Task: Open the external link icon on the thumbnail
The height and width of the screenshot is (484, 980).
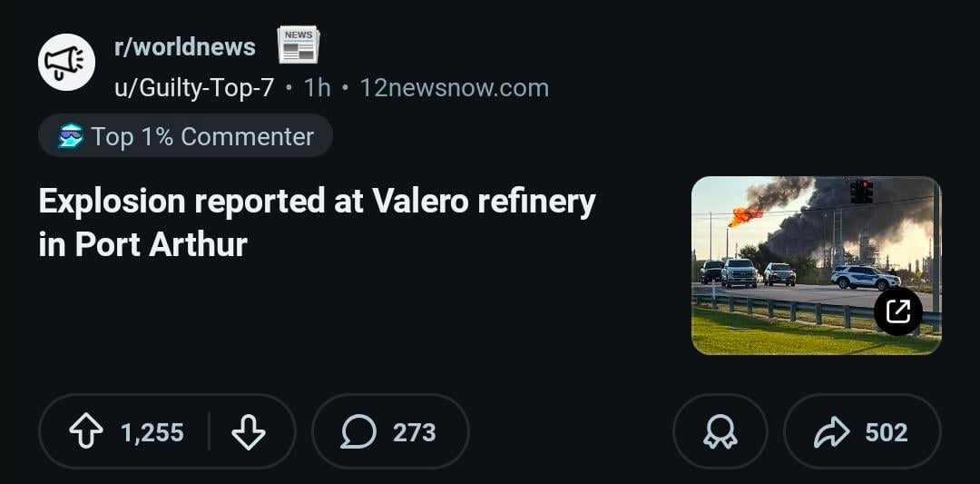Action: tap(897, 311)
